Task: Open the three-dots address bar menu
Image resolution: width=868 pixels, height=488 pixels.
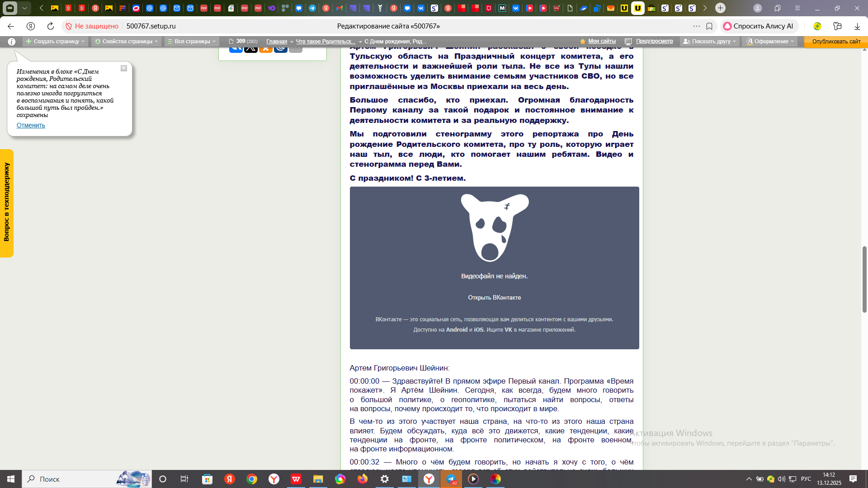Action: 696,26
